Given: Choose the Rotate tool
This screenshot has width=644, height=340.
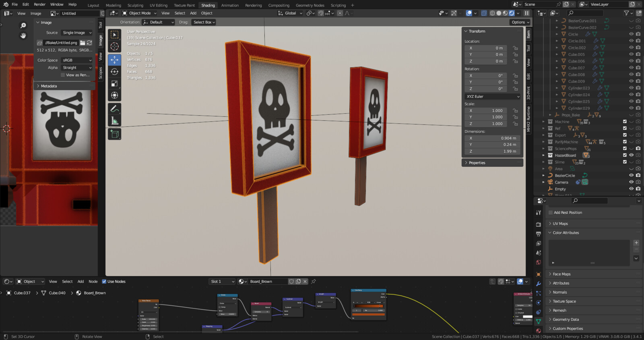Looking at the screenshot, I should [115, 72].
